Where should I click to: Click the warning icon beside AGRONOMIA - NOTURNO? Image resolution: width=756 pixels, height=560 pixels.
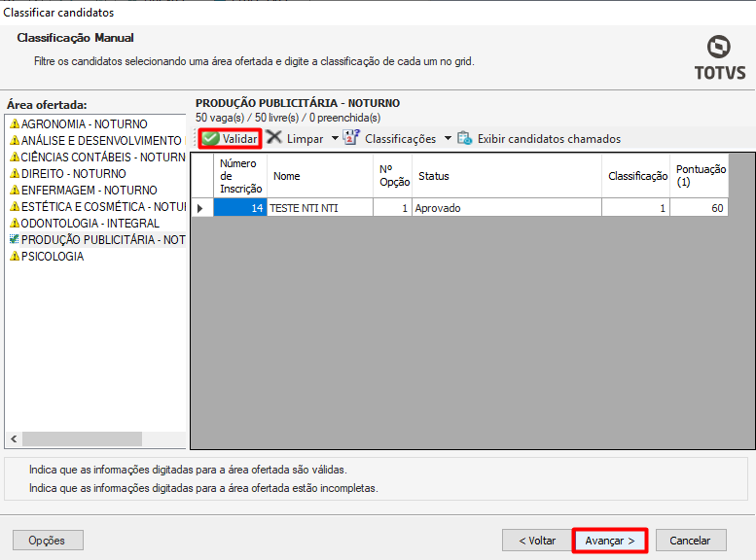[x=14, y=124]
